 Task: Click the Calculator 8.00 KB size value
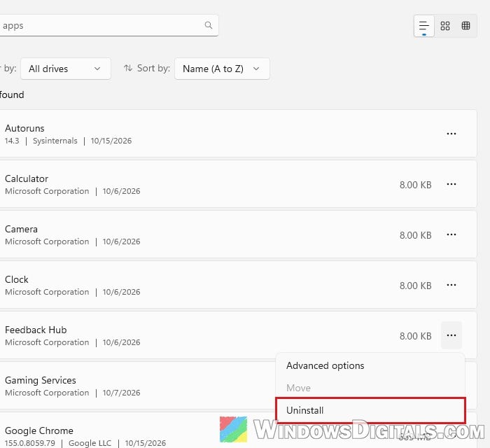(415, 185)
